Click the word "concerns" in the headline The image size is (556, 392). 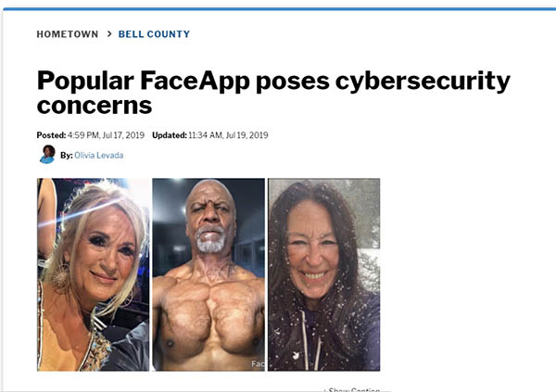(95, 106)
